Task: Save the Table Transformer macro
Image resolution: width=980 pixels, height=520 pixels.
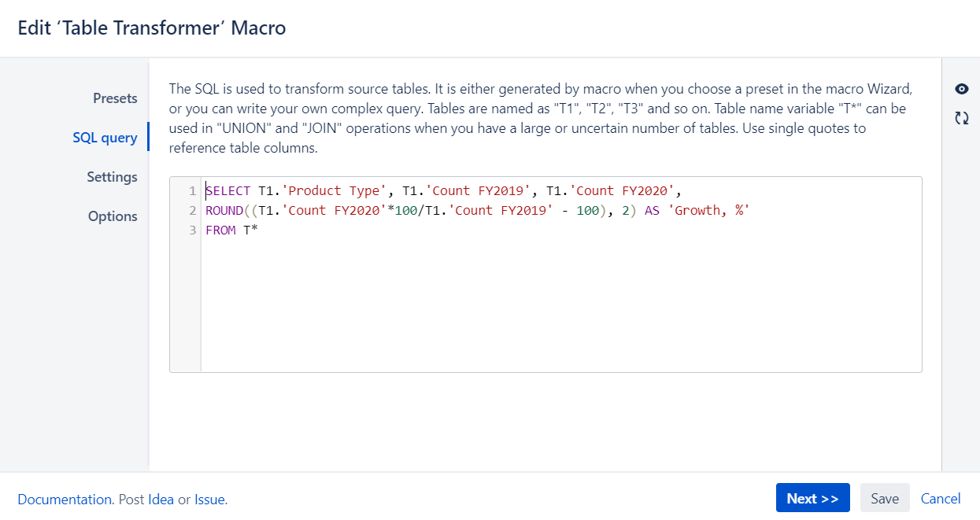Action: (884, 497)
